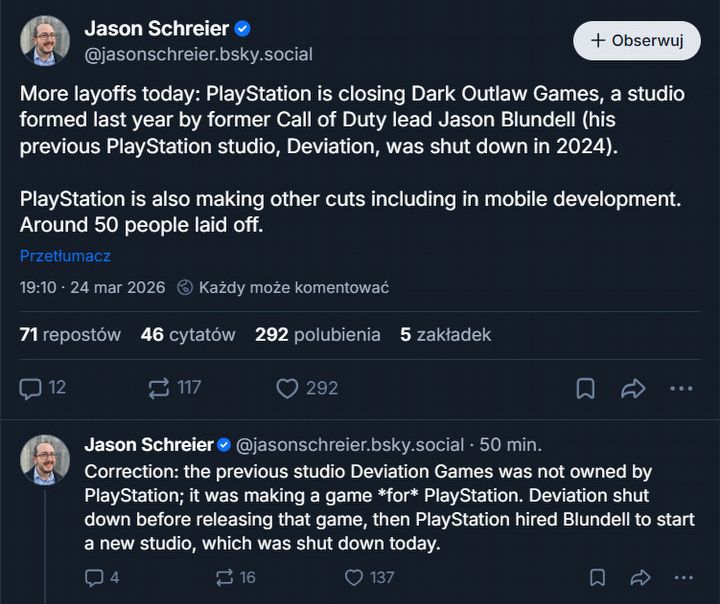Bookmark the main post
The image size is (720, 604).
coord(586,388)
